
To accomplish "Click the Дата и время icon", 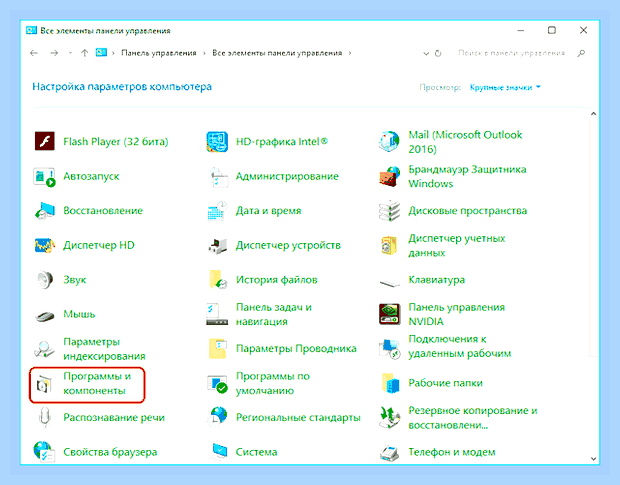I will [217, 211].
